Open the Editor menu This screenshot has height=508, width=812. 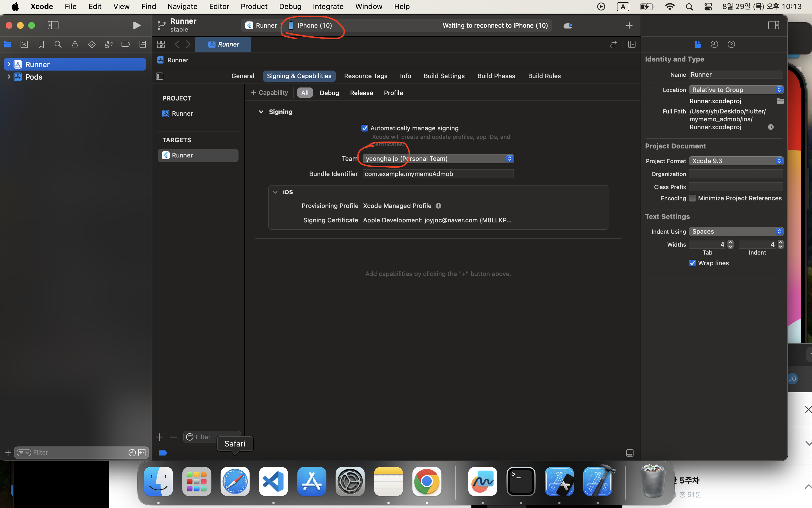(x=219, y=6)
